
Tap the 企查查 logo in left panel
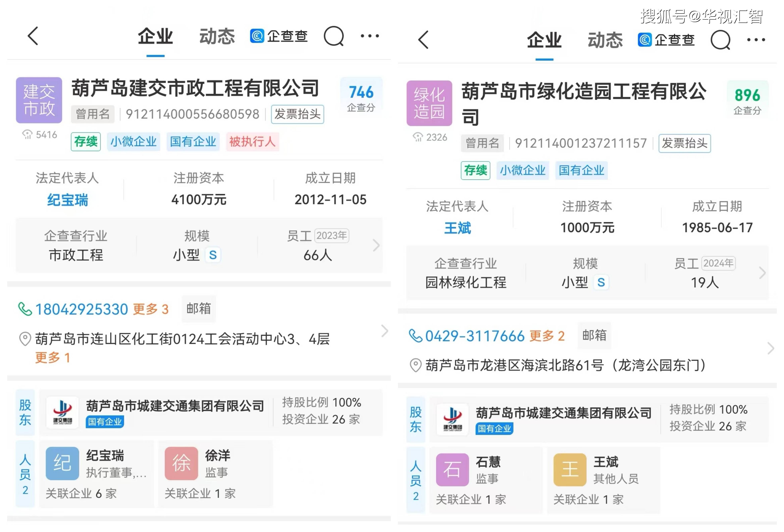tap(279, 36)
